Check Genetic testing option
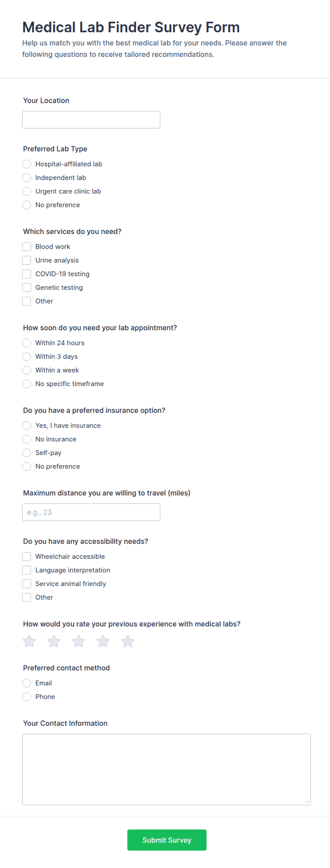Image resolution: width=330 pixels, height=868 pixels. [27, 287]
